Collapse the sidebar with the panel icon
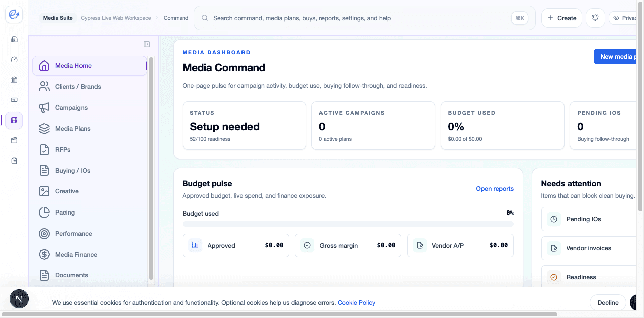 coord(147,44)
